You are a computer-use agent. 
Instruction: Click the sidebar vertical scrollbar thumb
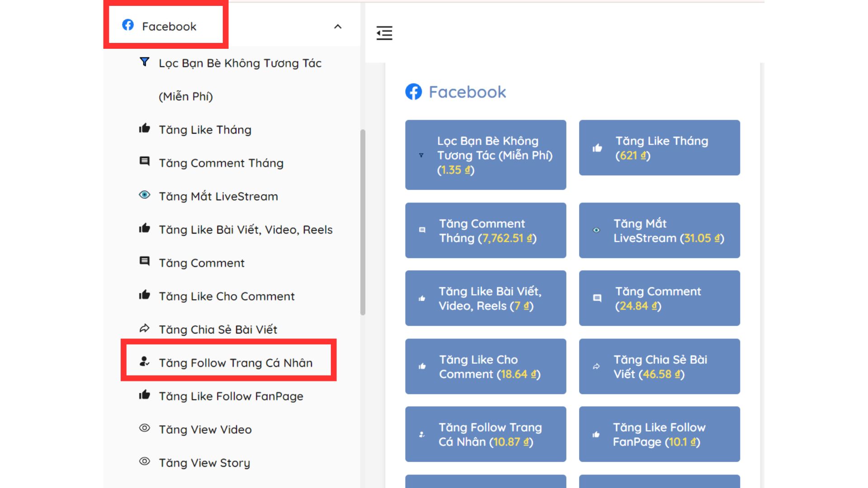pyautogui.click(x=363, y=222)
